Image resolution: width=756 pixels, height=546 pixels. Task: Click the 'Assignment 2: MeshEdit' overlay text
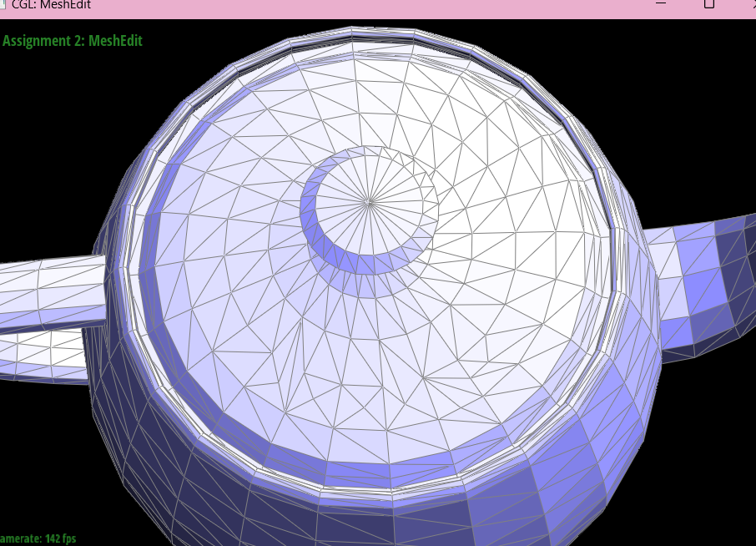tap(73, 41)
